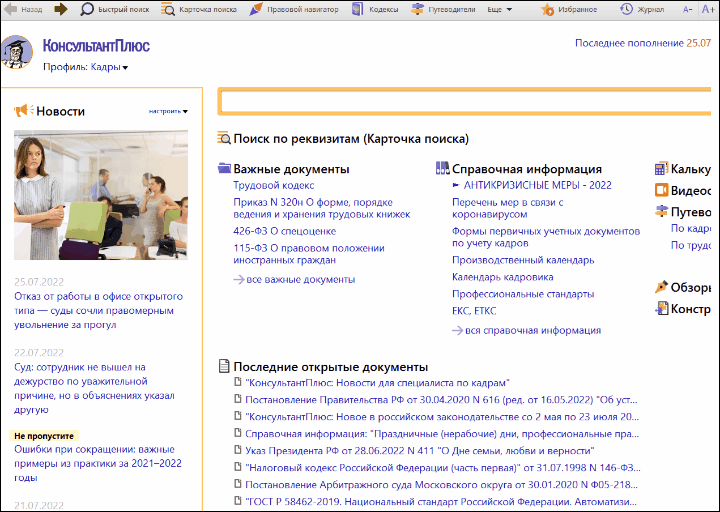
Task: Click the news photo thumbnail
Action: [x=101, y=195]
